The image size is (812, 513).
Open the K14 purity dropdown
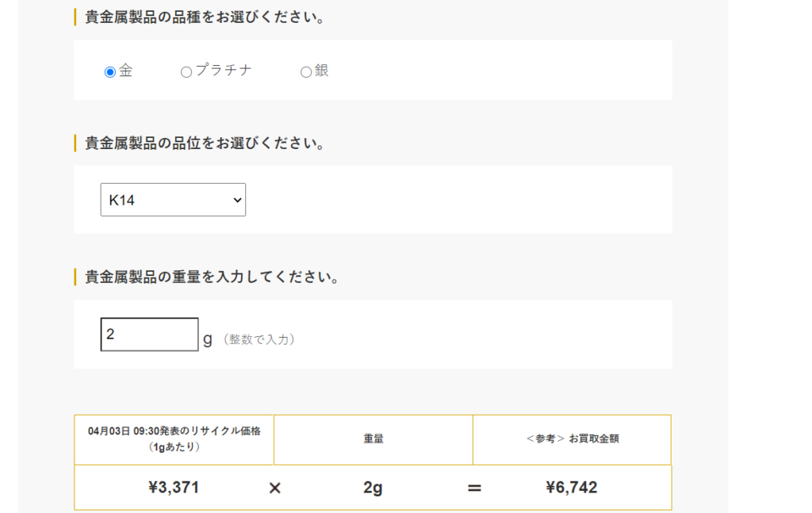click(x=172, y=200)
